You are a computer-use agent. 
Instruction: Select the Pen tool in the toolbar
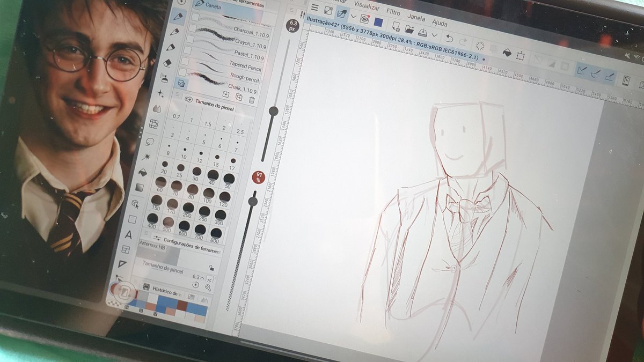[x=178, y=17]
